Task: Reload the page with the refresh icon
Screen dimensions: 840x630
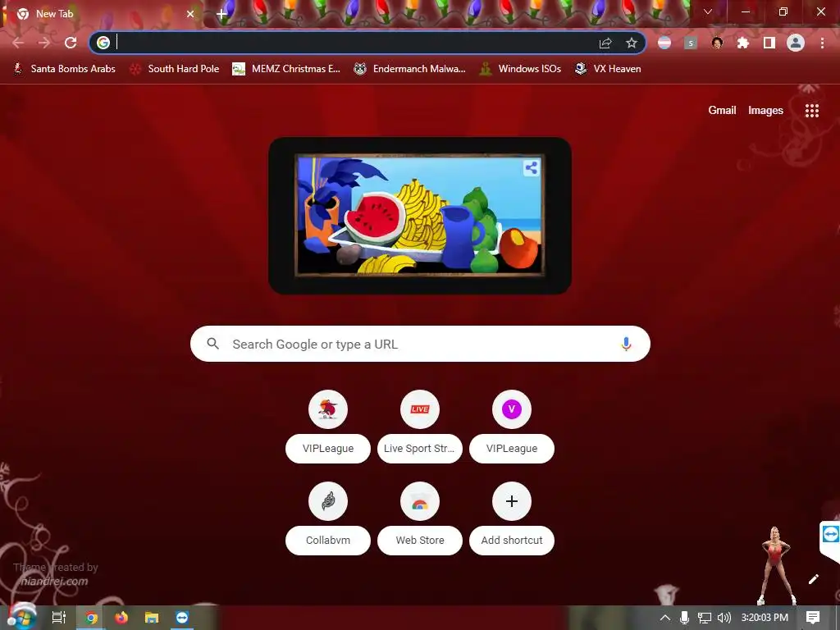Action: tap(71, 43)
